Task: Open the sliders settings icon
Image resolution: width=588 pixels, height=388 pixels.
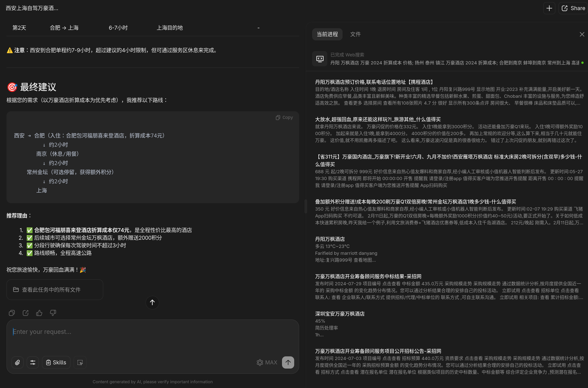Action: click(33, 362)
